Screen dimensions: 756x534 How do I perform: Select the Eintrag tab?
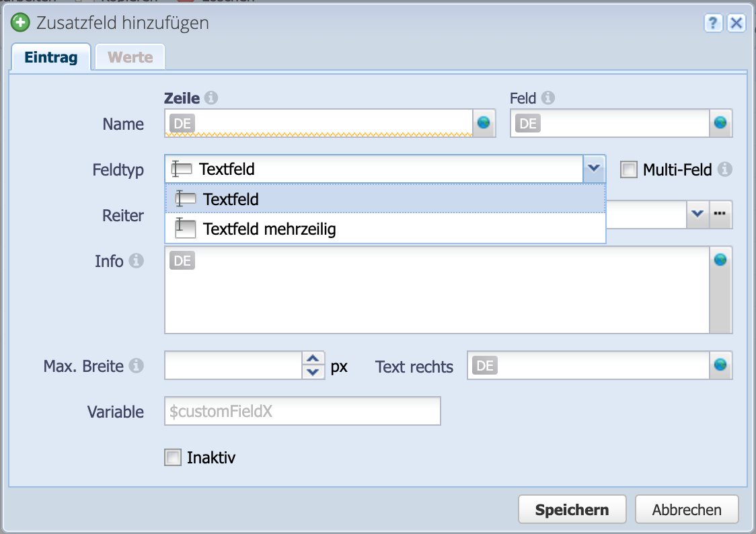pos(50,56)
